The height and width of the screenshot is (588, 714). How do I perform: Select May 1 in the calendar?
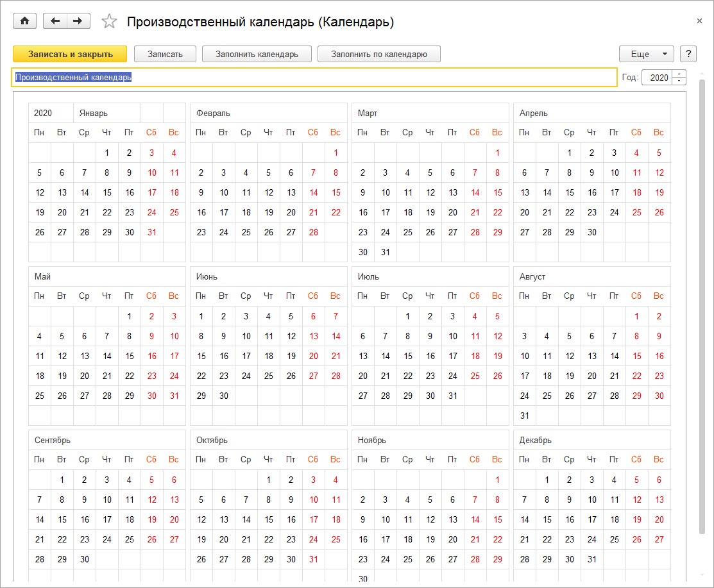coord(130,316)
